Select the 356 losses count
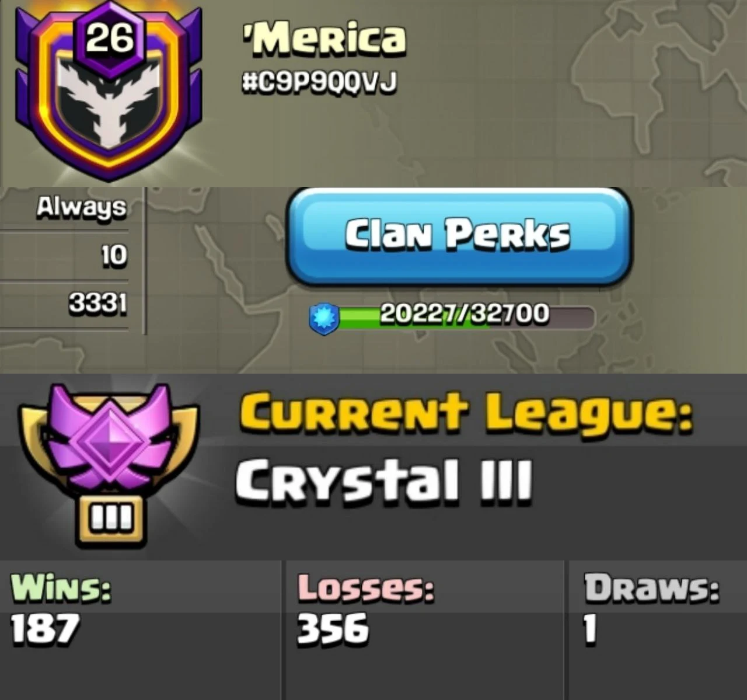The height and width of the screenshot is (700, 747). tap(333, 629)
